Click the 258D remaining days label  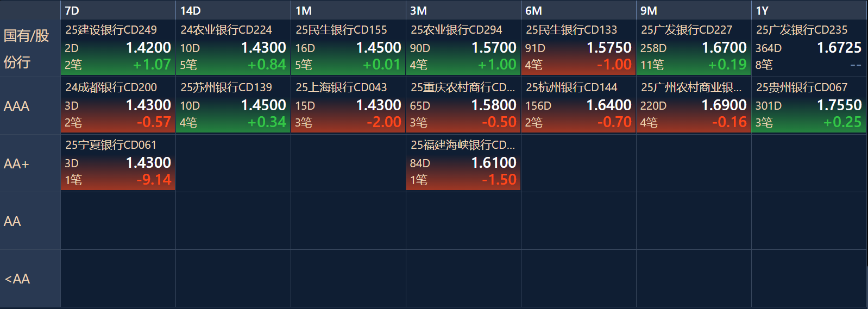click(653, 48)
